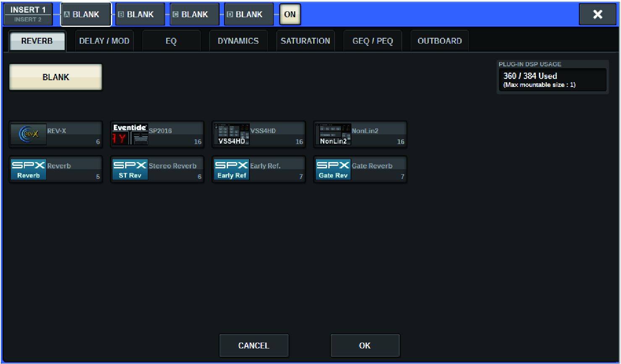Select insert slot C BLANK

coord(195,14)
